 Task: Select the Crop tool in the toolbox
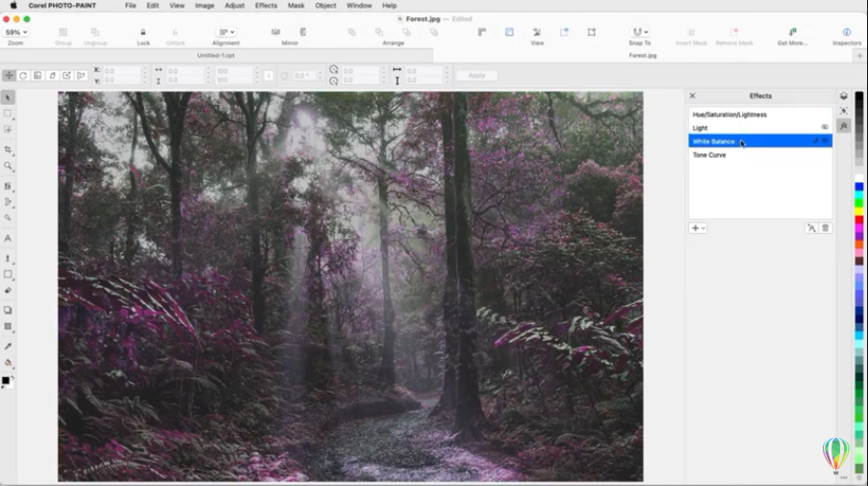(x=8, y=149)
